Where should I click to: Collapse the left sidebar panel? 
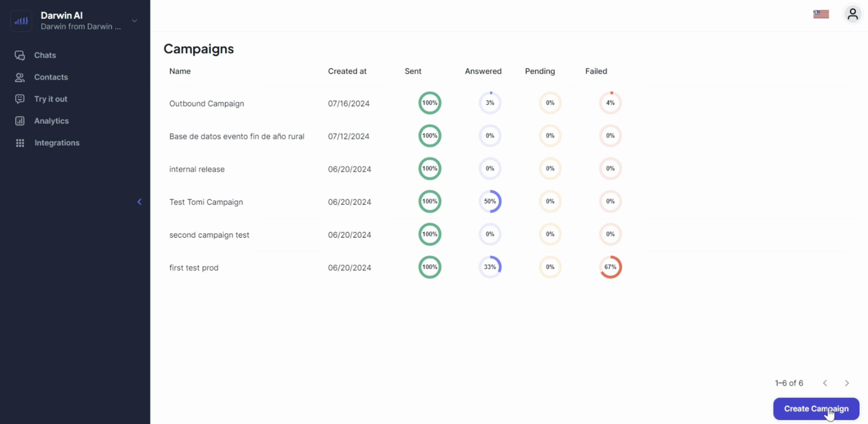click(139, 202)
